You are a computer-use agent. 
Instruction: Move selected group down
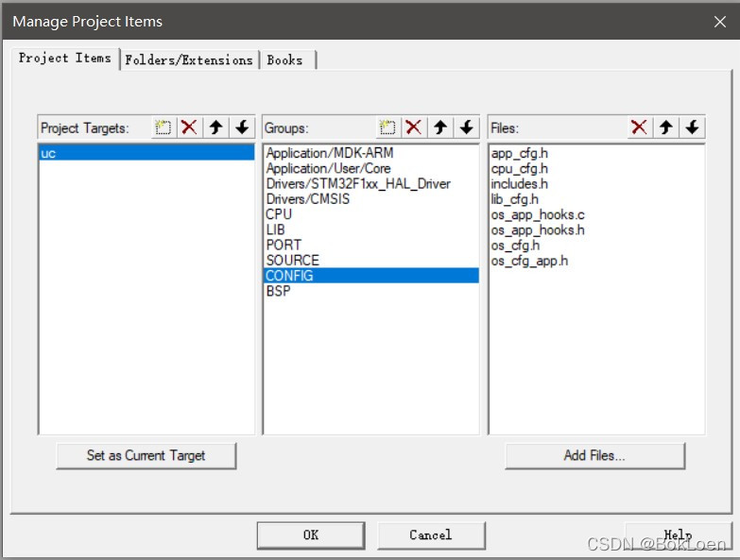[467, 127]
